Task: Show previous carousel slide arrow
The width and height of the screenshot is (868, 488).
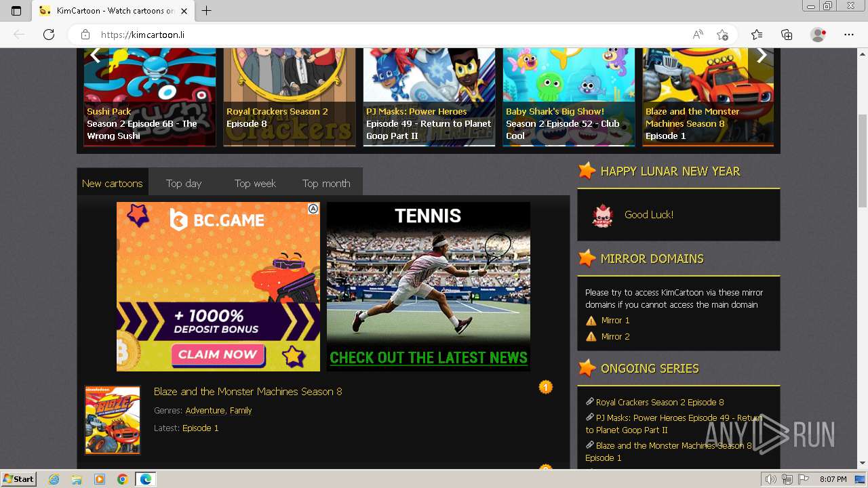Action: pyautogui.click(x=95, y=56)
